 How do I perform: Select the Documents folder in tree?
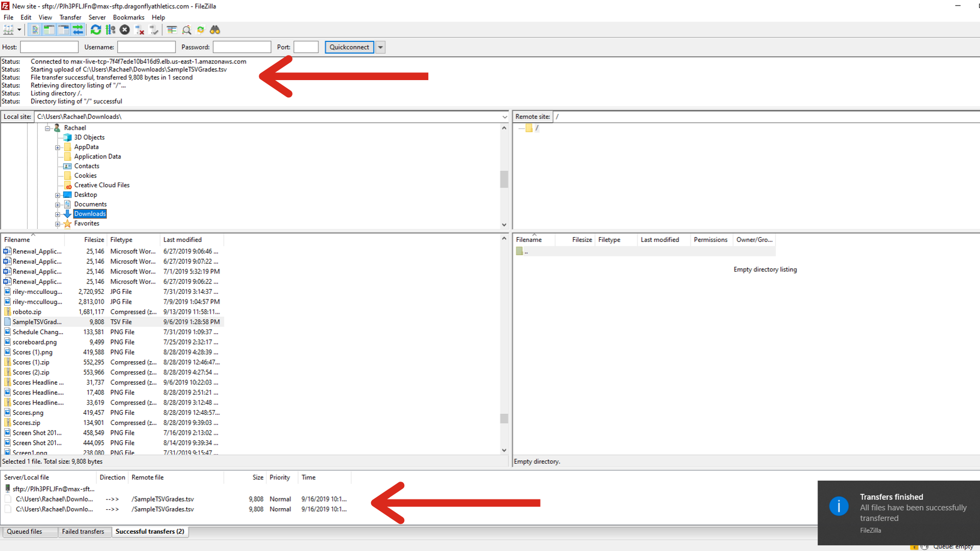click(x=90, y=204)
